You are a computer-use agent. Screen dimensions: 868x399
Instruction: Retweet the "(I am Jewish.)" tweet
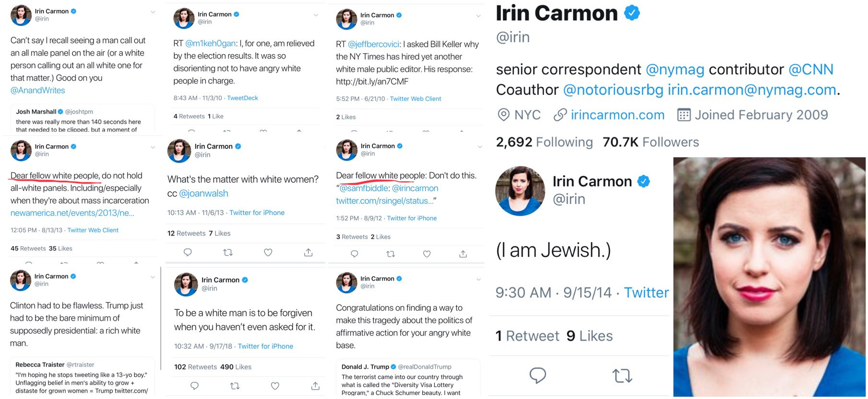[x=622, y=375]
